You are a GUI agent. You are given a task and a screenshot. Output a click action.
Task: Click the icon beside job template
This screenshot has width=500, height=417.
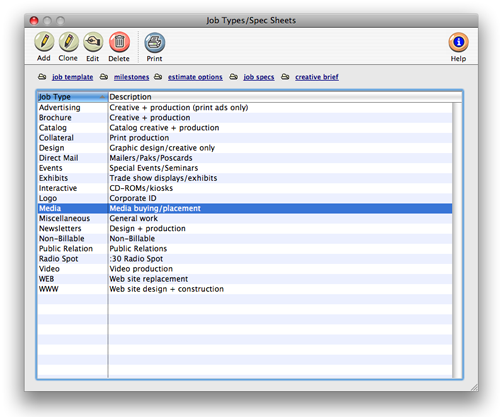click(x=42, y=77)
